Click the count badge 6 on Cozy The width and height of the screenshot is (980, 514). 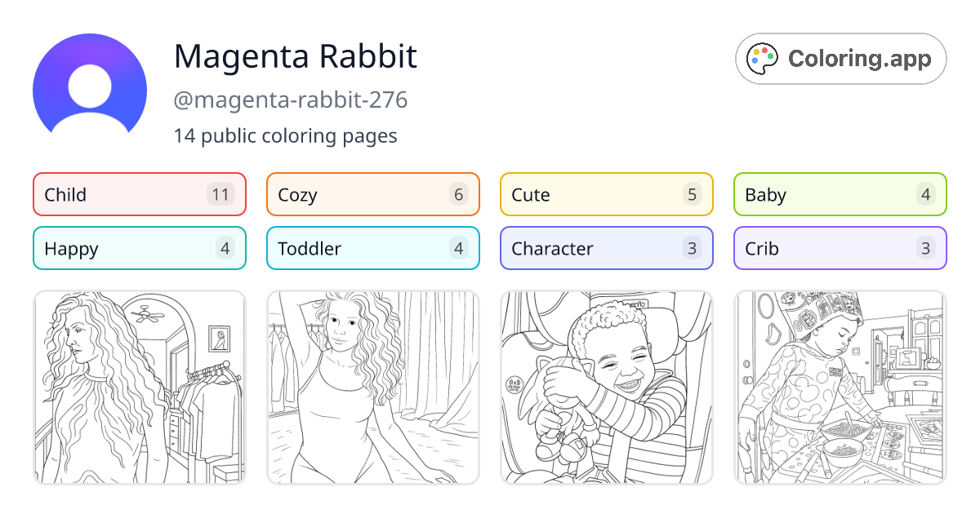(460, 194)
